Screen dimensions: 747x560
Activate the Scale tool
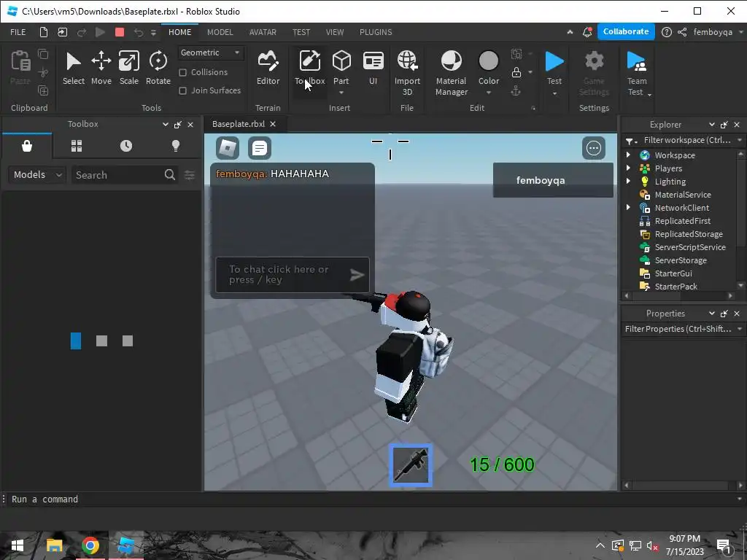click(128, 68)
